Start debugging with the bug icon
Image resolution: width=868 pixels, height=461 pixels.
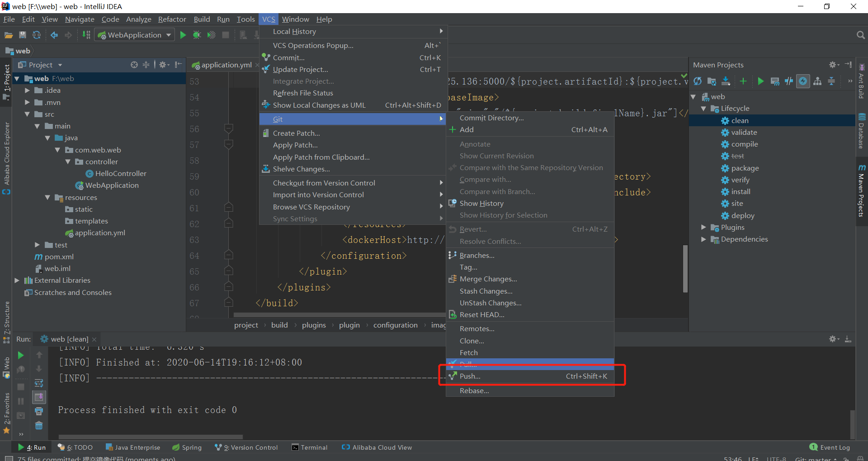click(197, 35)
